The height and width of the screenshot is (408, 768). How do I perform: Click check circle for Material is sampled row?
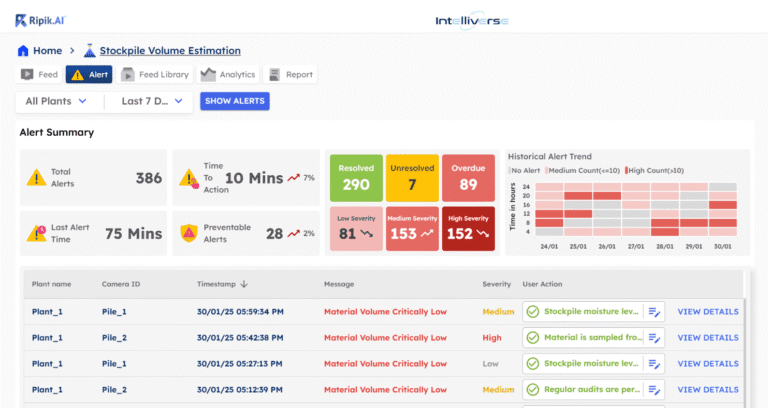pos(533,338)
